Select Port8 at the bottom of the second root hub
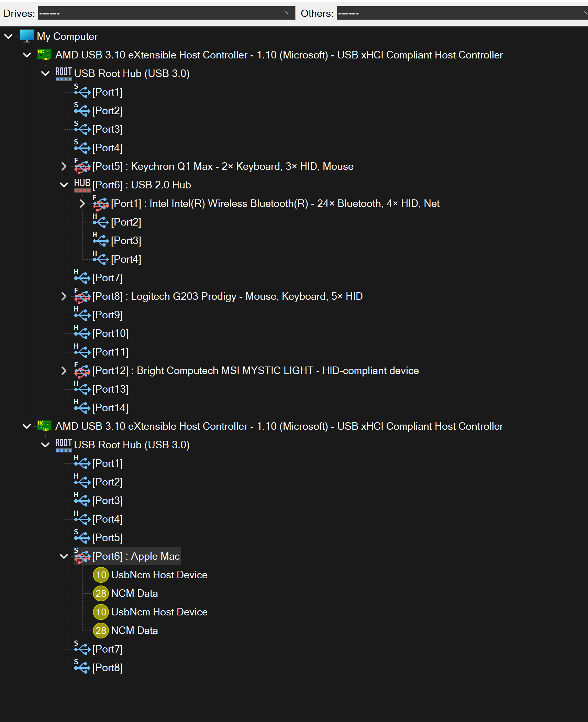 107,668
